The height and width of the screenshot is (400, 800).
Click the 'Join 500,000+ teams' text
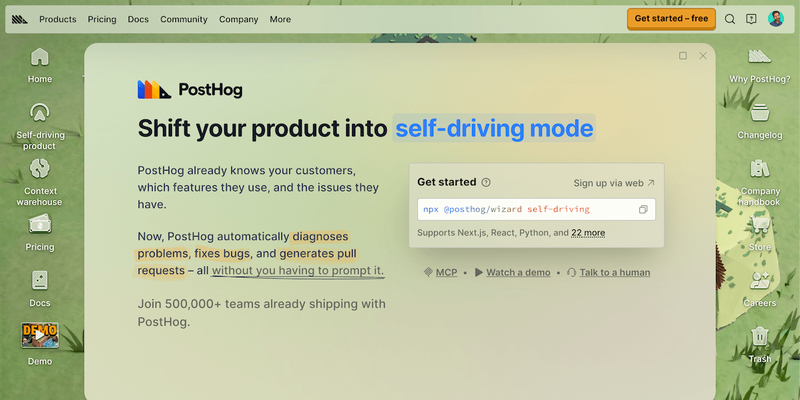[261, 313]
